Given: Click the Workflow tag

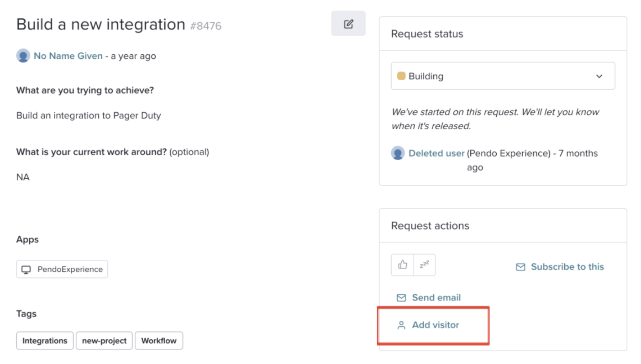Looking at the screenshot, I should tap(159, 341).
